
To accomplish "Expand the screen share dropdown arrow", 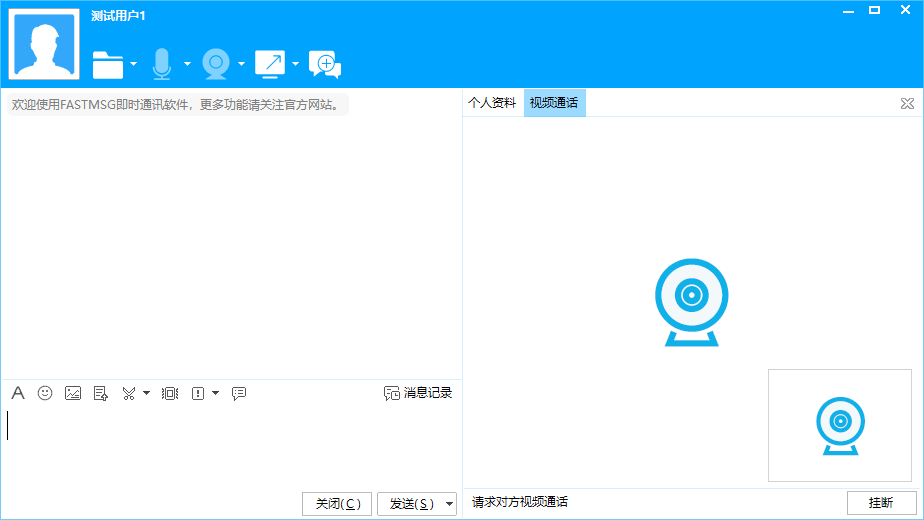I will 295,64.
